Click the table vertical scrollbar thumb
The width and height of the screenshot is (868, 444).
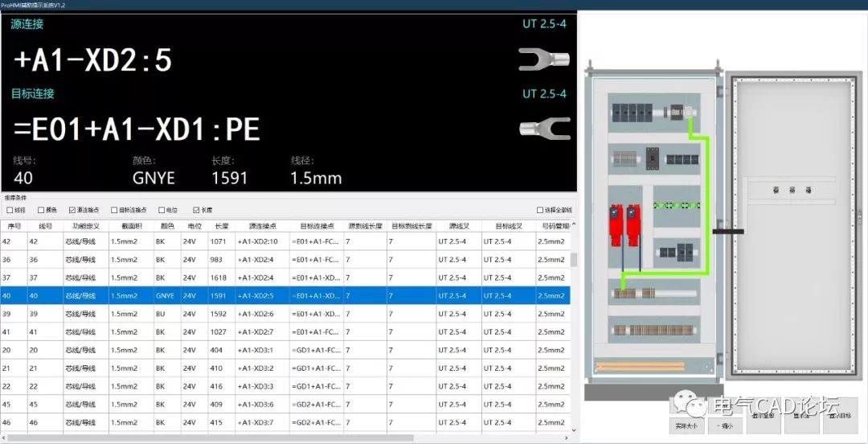pos(574,260)
